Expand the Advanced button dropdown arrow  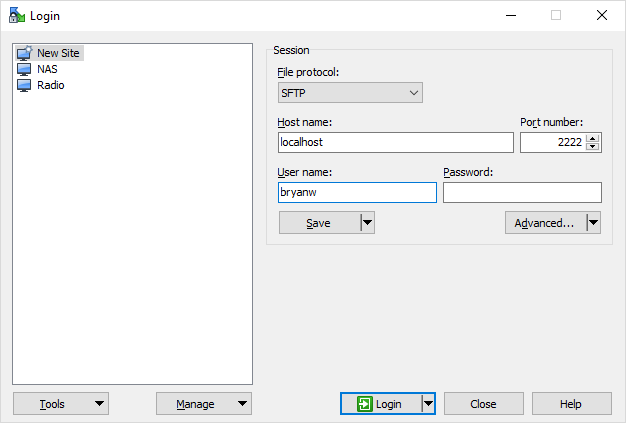point(593,223)
